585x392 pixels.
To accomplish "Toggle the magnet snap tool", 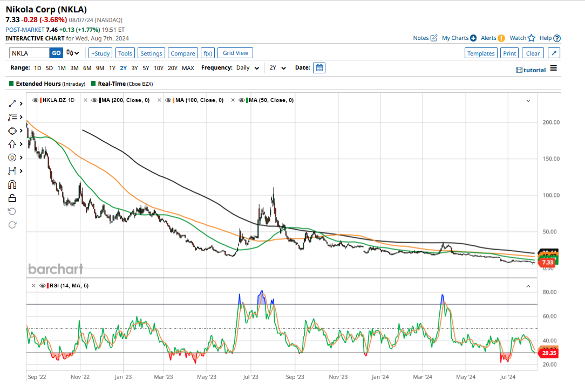I will (x=12, y=184).
